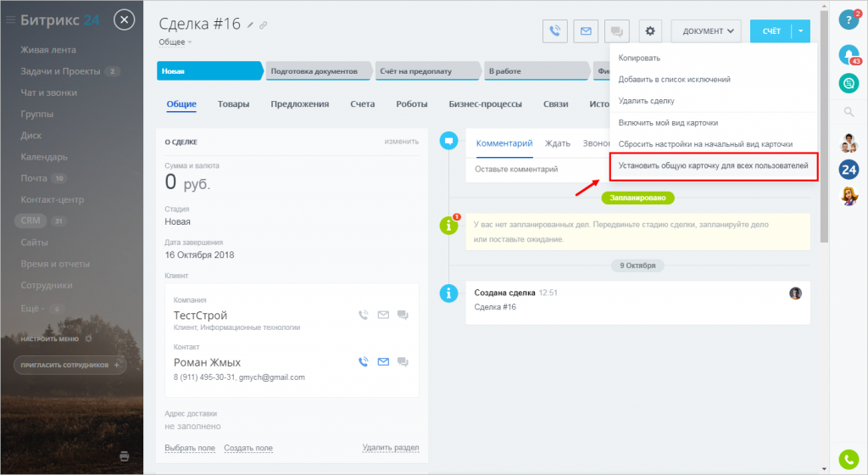Viewport: 868px width, 475px height.
Task: Expand the Ещё menu item
Action: [x=32, y=309]
